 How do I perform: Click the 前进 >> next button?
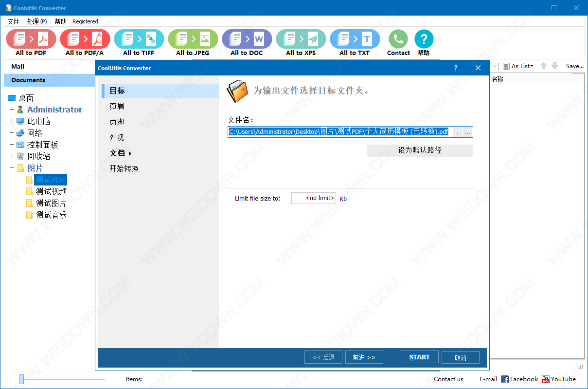[364, 357]
